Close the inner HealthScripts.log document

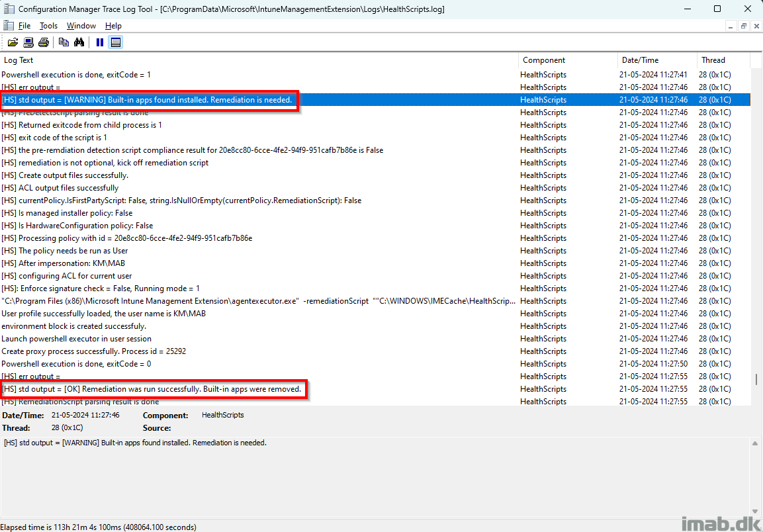point(756,26)
